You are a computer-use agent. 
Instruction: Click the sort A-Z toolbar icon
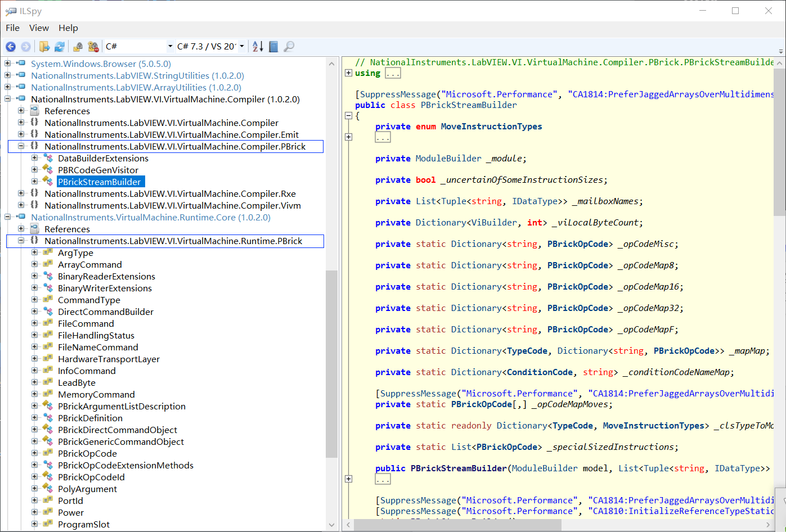click(258, 47)
